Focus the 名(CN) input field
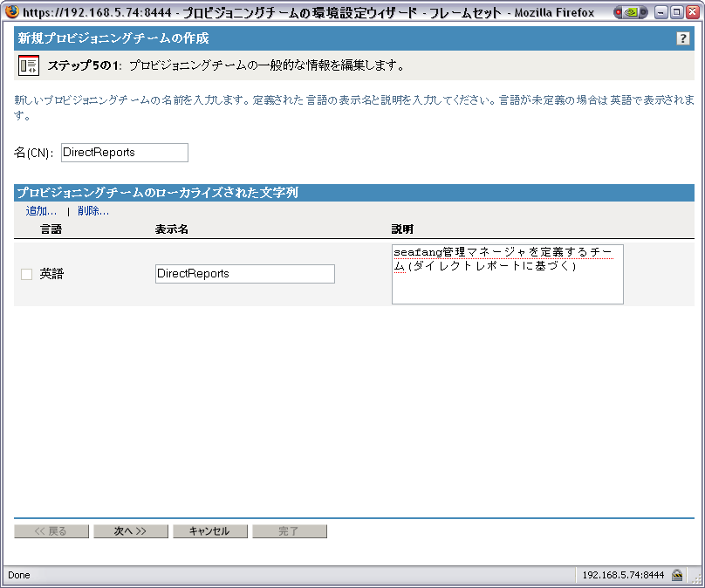Viewport: 705px width, 588px height. (x=125, y=153)
